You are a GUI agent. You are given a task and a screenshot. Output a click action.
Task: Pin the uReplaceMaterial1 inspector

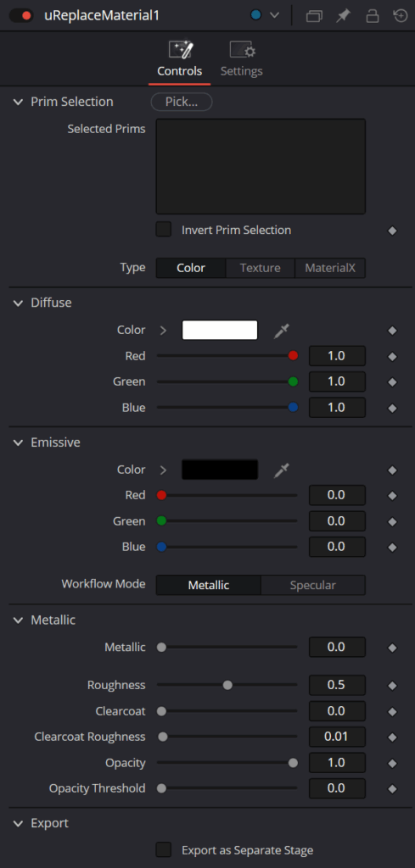pyautogui.click(x=343, y=16)
